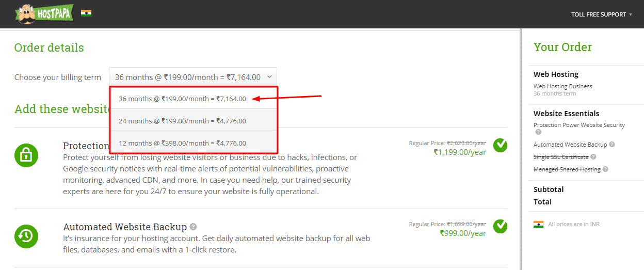
Task: Click the green padlock Protection Power icon
Action: tap(26, 155)
